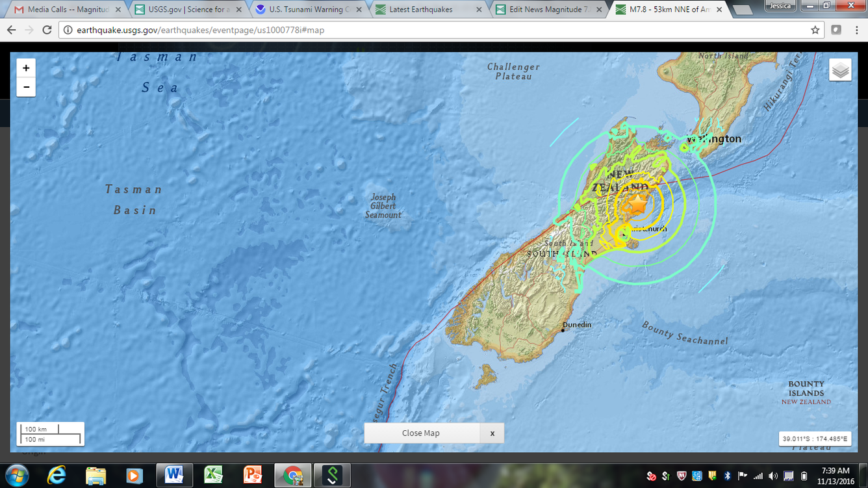Click the taskbar clock showing 7:39 AM

pos(836,476)
